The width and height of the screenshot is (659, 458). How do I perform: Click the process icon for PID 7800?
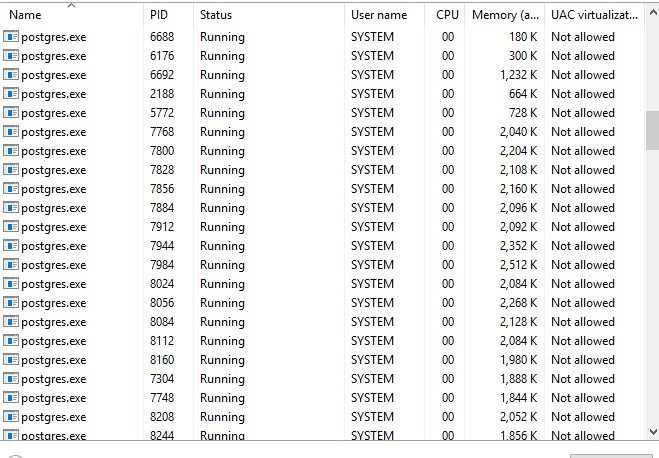11,150
